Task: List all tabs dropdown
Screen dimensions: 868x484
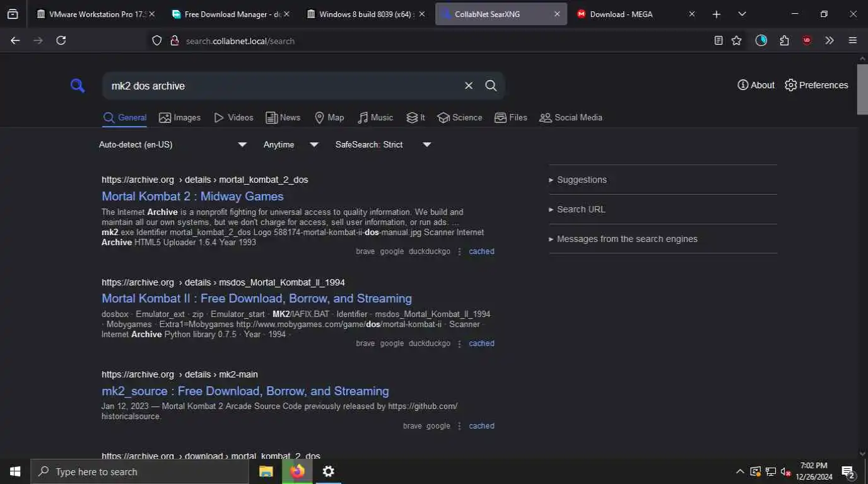Action: coord(742,14)
